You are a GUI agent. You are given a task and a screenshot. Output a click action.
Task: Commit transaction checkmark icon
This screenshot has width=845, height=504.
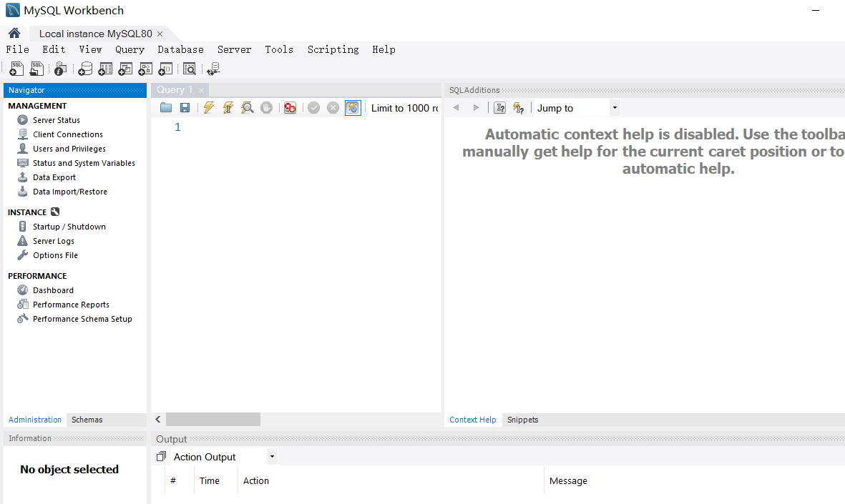click(x=313, y=108)
